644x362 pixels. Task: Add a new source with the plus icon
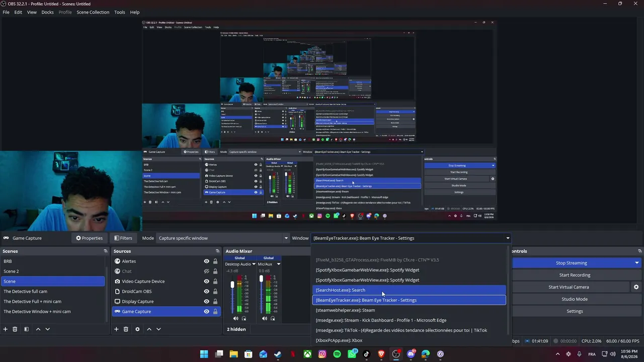116,329
